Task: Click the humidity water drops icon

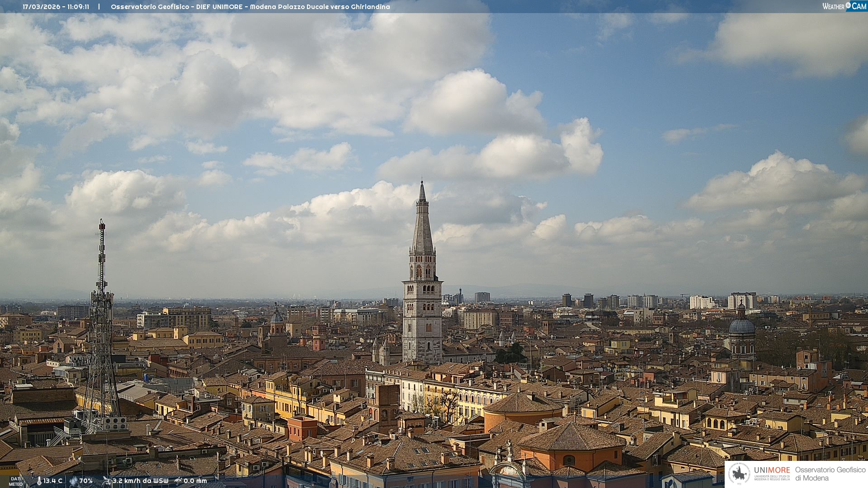Action: tap(73, 481)
